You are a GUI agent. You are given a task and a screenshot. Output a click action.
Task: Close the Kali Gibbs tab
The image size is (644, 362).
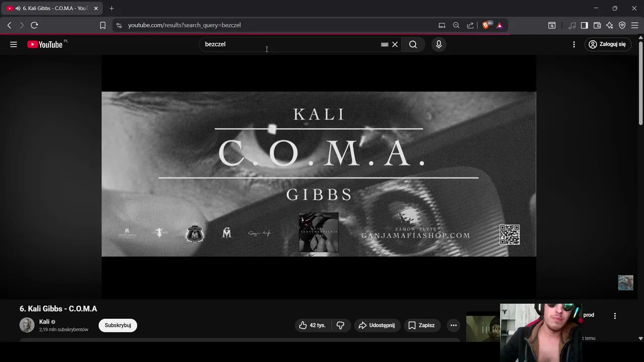pyautogui.click(x=96, y=9)
